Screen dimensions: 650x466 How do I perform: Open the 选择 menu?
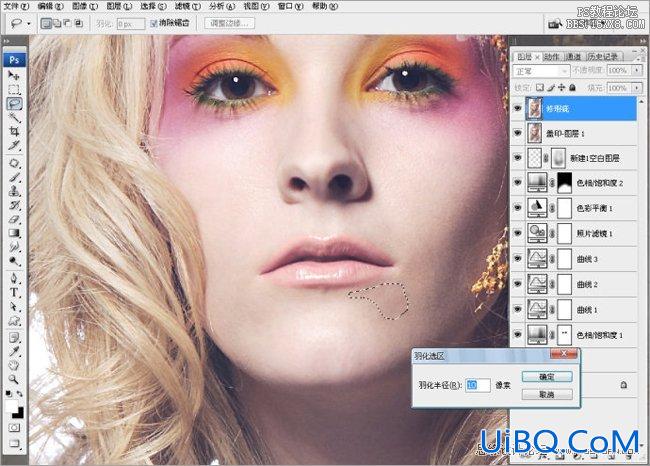click(153, 6)
